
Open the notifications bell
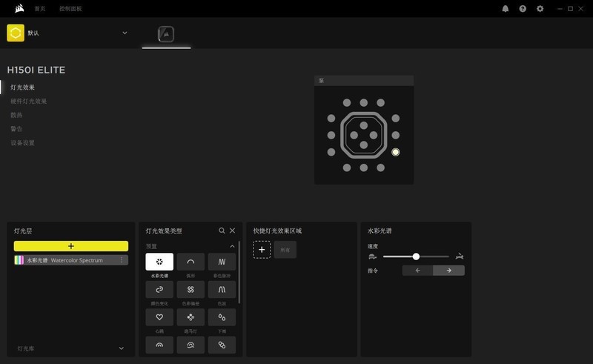tap(506, 9)
